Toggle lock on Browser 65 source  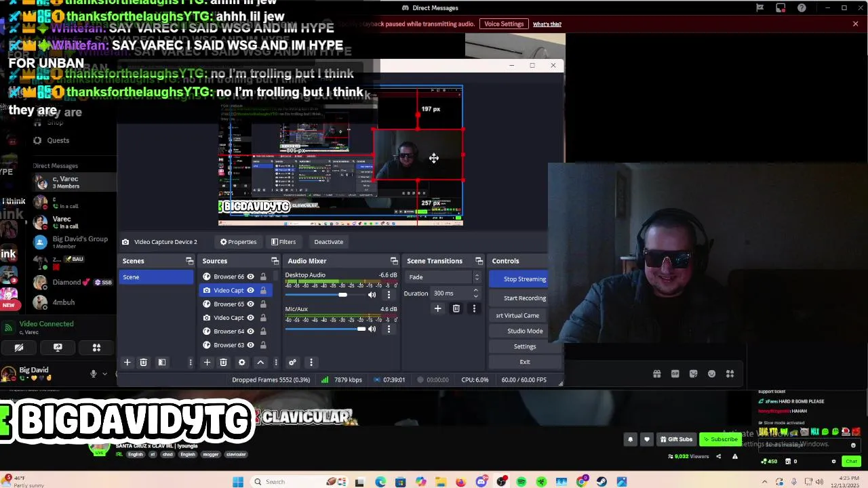(x=263, y=304)
